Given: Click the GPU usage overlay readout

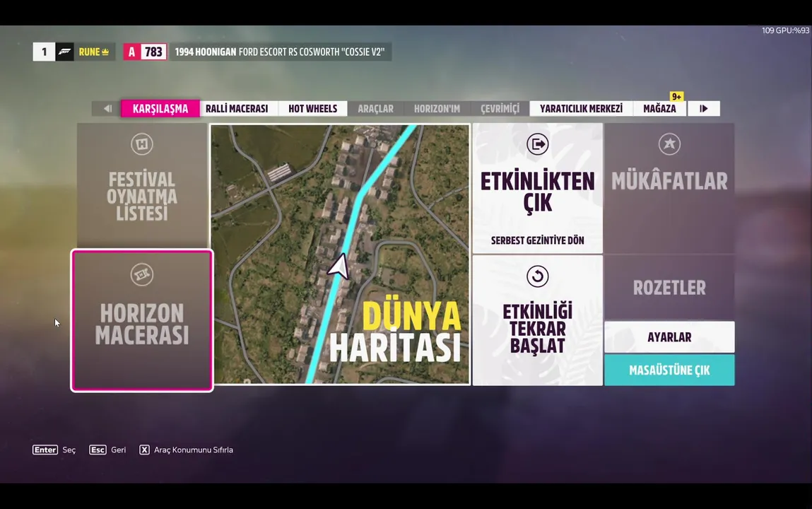Looking at the screenshot, I should [785, 30].
